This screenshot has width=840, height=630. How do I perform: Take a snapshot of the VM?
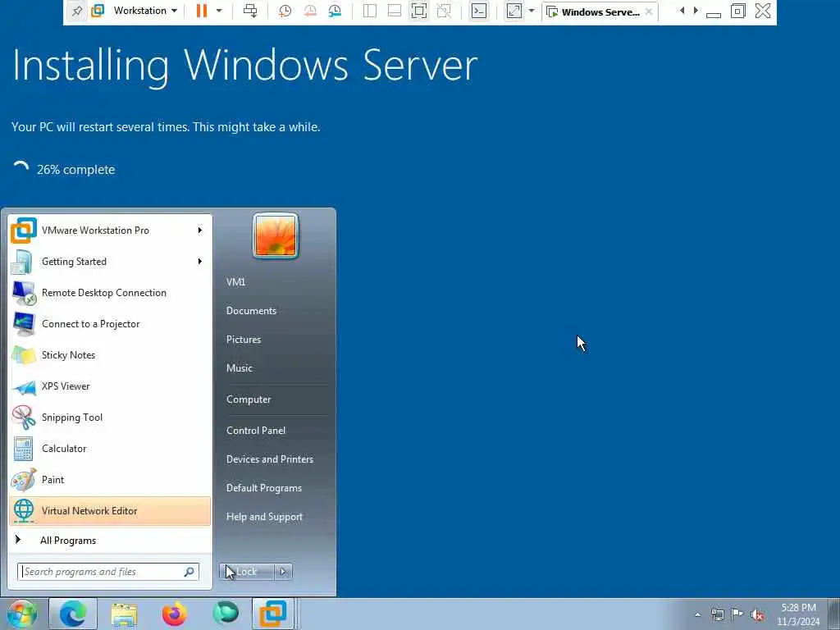pyautogui.click(x=285, y=11)
